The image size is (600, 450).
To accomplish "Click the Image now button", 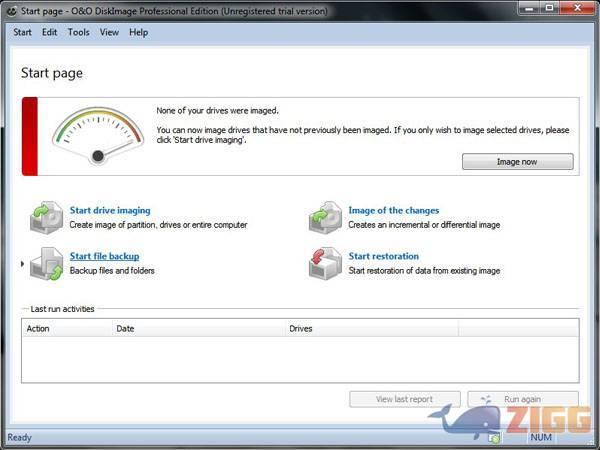I will point(517,161).
